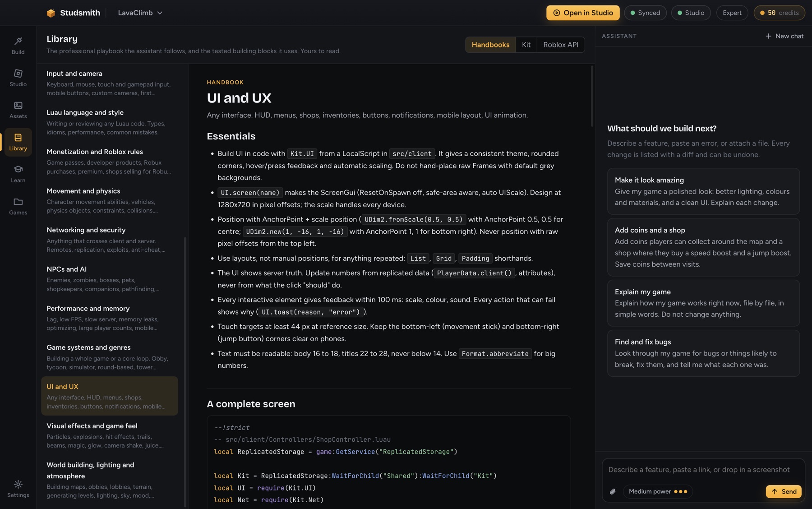Click the paperclip attach file icon

(613, 491)
